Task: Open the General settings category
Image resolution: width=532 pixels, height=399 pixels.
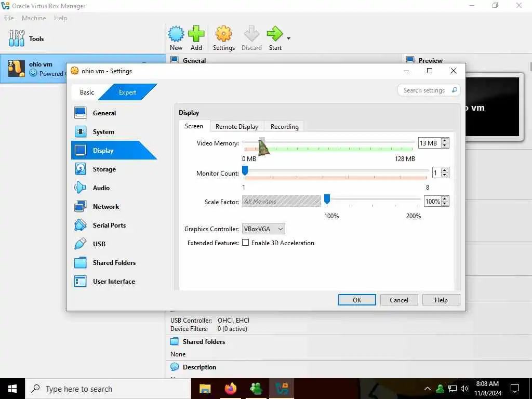Action: [x=105, y=113]
